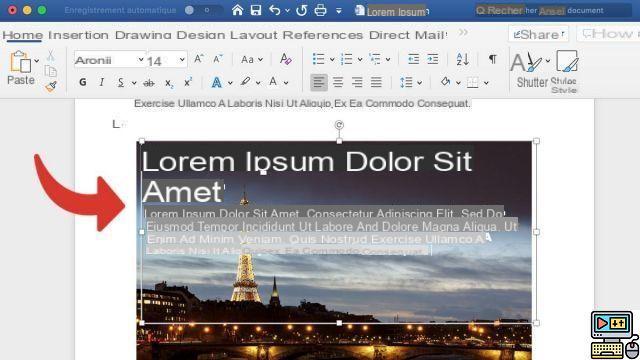Select the Format Painter brush
The width and height of the screenshot is (640, 360).
51,87
